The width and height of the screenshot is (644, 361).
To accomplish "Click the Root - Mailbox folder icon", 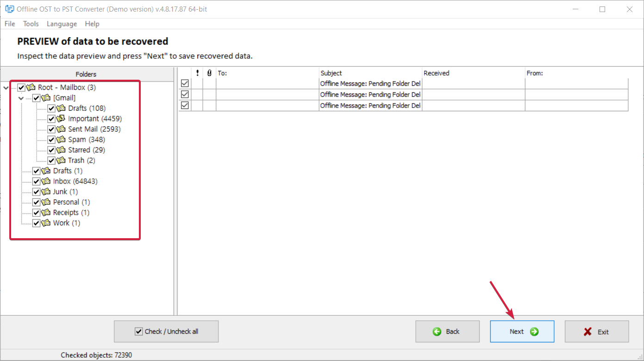I will [31, 87].
